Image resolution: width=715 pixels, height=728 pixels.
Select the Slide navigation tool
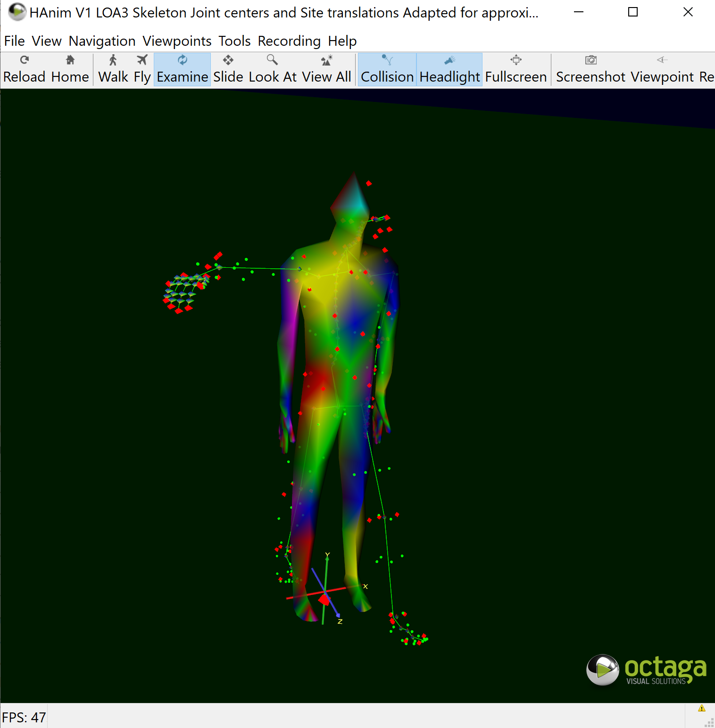point(228,69)
